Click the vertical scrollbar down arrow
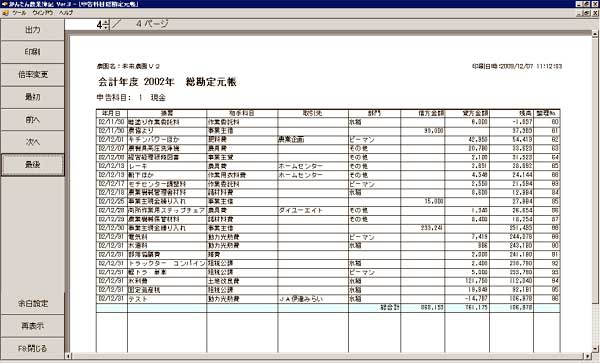The width and height of the screenshot is (600, 363). coord(595,349)
